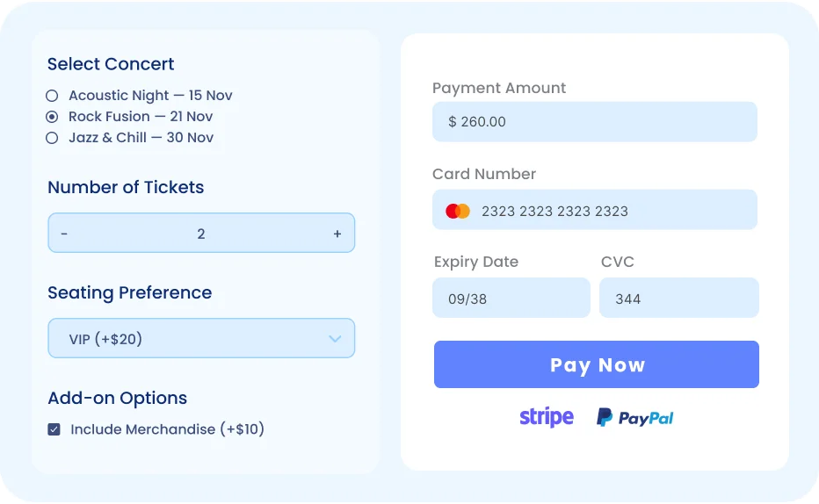The width and height of the screenshot is (819, 504).
Task: Focus the Payment Amount field
Action: click(594, 122)
